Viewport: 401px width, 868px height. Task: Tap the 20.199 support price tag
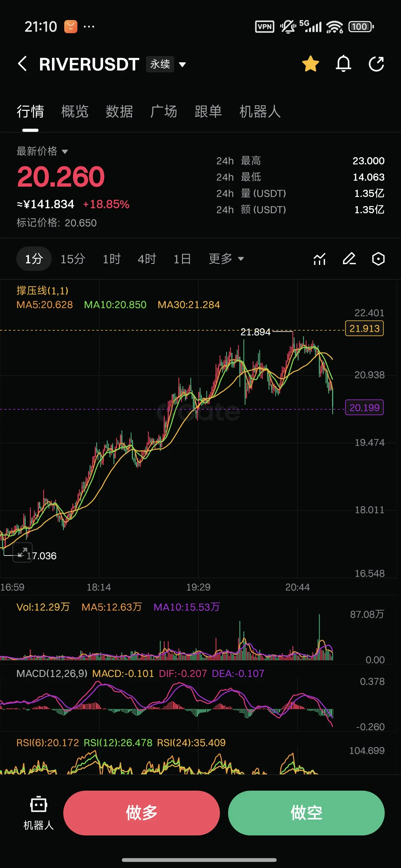(x=364, y=408)
